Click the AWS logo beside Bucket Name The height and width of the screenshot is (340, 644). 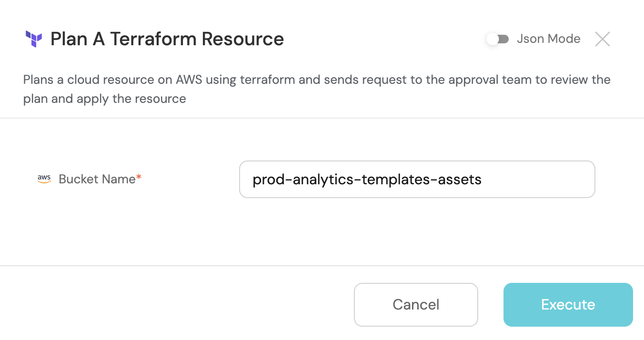point(44,179)
